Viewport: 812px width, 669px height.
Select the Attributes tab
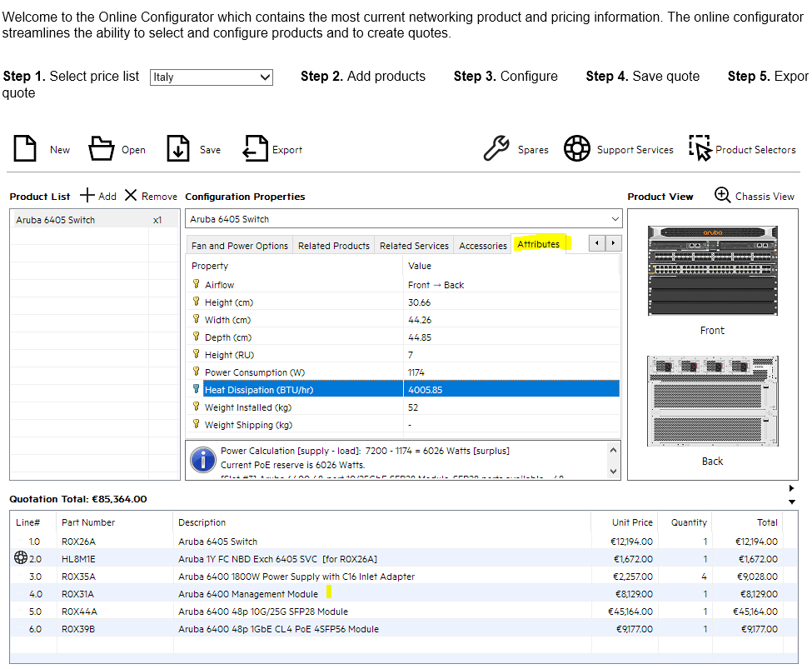click(x=539, y=243)
